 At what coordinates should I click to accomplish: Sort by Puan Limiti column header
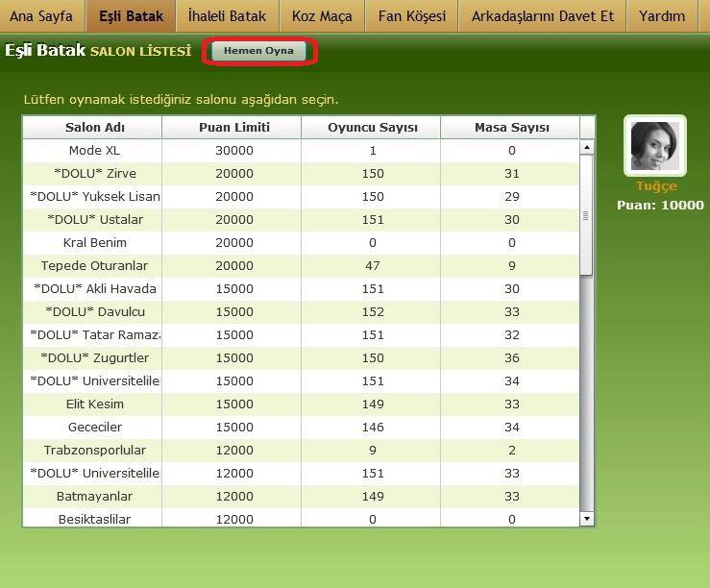tap(233, 128)
